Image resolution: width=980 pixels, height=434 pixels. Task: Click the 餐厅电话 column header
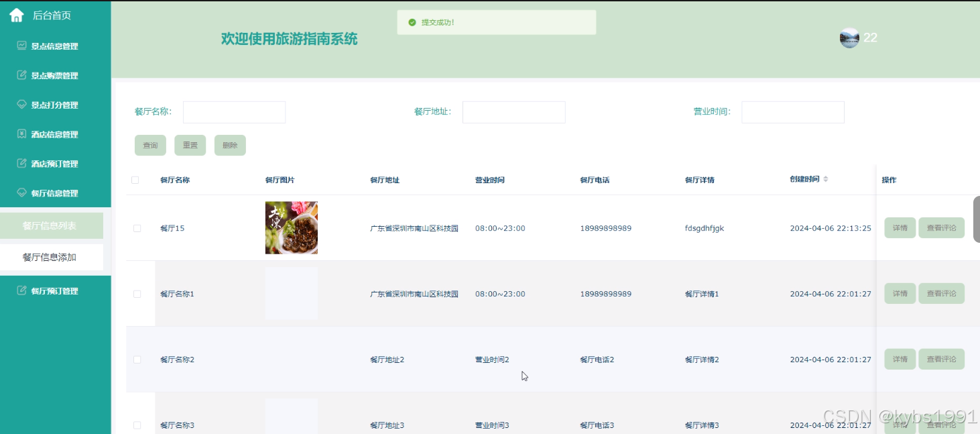click(595, 180)
